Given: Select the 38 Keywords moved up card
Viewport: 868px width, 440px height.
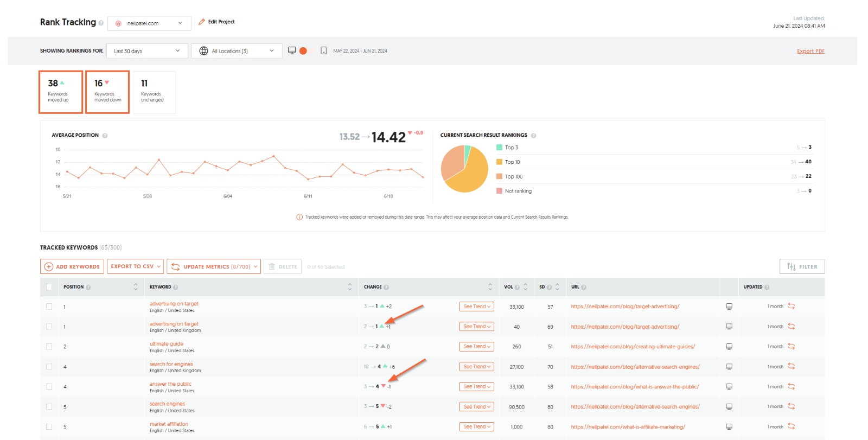Looking at the screenshot, I should tap(61, 92).
